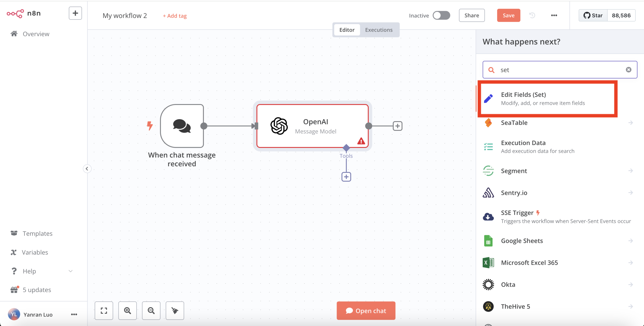Save the workflow
This screenshot has width=644, height=326.
(508, 15)
